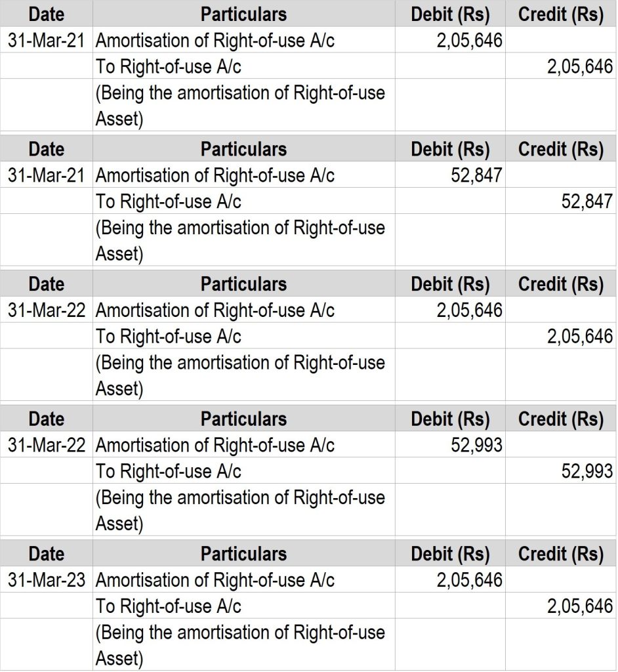Image resolution: width=618 pixels, height=672 pixels.
Task: Click "To Right-of-use A/c" in the 52,847 entry
Action: pos(169,201)
